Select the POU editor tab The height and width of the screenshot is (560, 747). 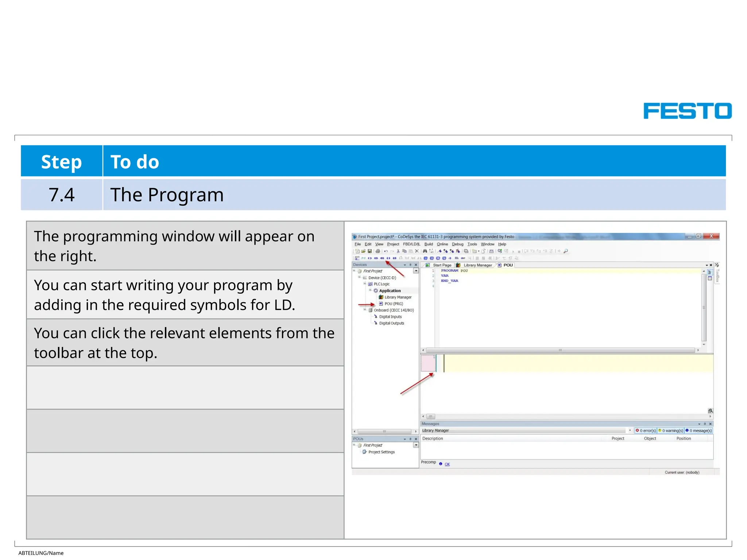505,265
